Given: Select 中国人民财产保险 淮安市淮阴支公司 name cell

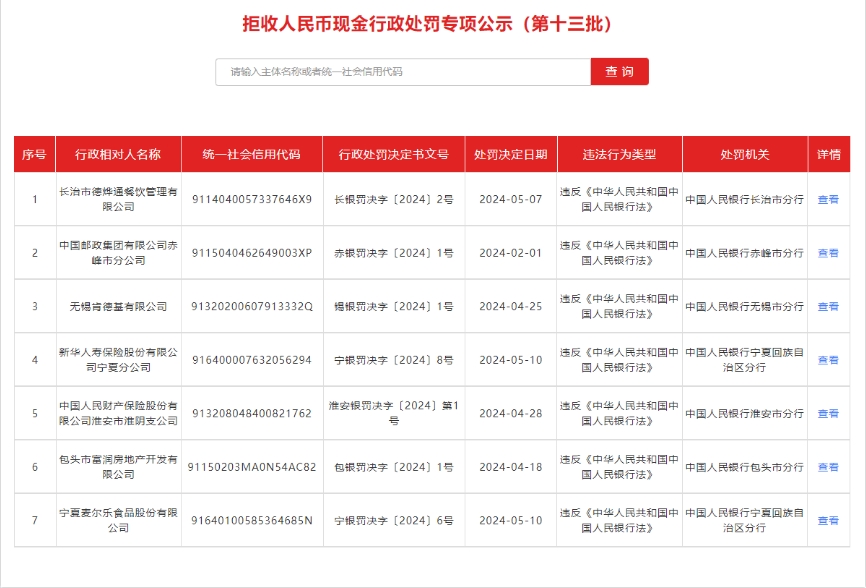Looking at the screenshot, I should coord(118,414).
